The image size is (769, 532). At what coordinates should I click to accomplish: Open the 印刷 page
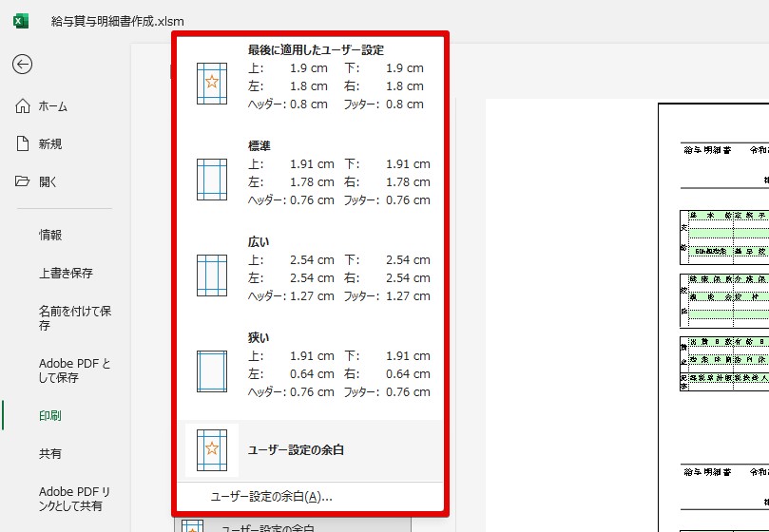coord(50,415)
